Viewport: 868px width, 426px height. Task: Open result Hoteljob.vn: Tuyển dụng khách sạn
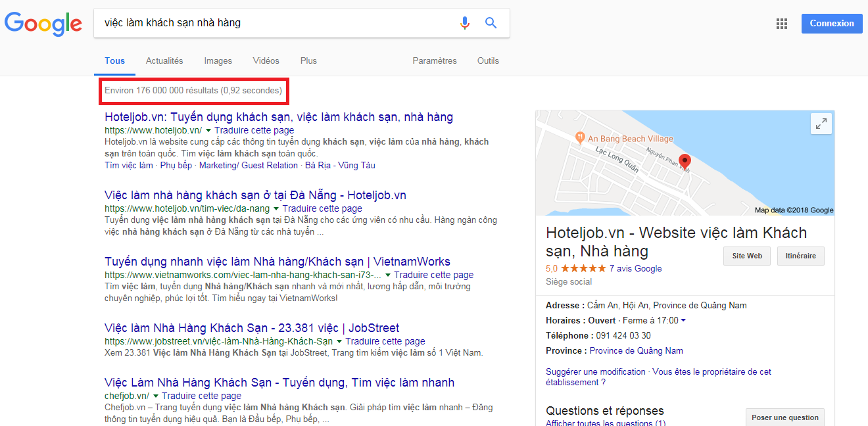point(279,117)
